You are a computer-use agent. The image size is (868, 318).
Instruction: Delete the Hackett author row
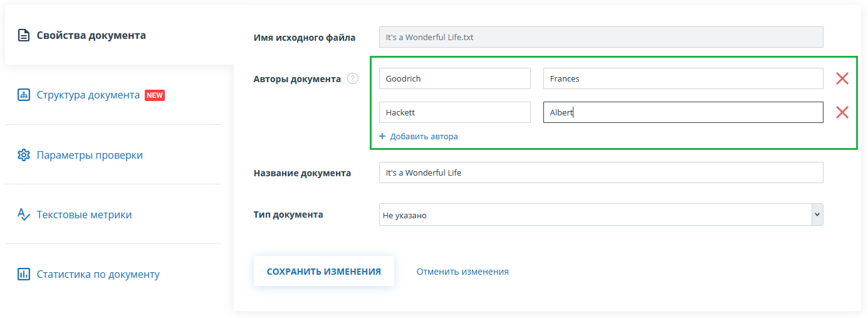842,112
